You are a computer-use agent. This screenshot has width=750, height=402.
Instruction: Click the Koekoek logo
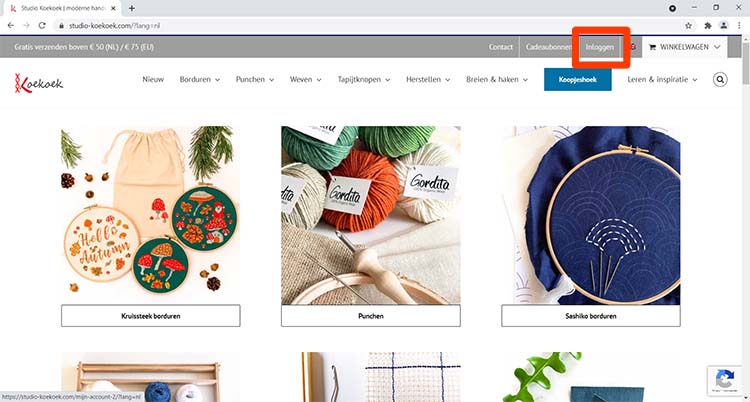click(x=39, y=83)
